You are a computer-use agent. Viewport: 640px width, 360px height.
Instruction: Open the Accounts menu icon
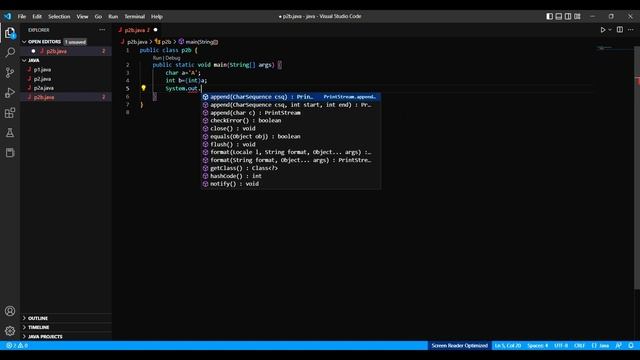point(10,311)
